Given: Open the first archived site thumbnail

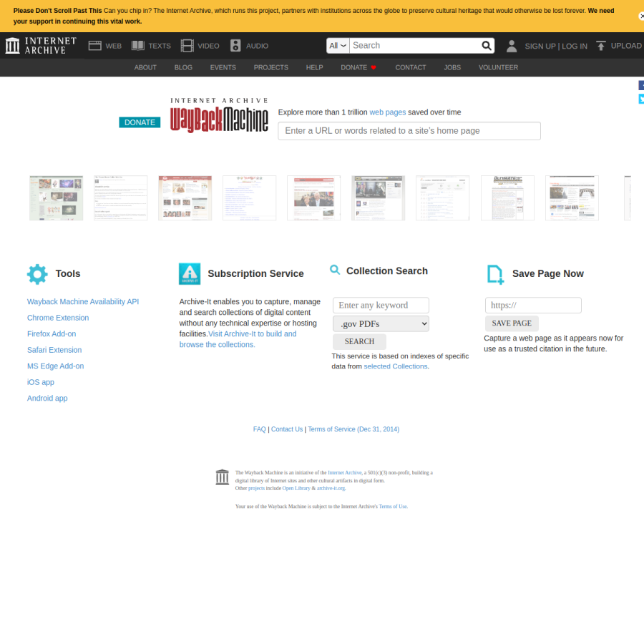Looking at the screenshot, I should click(57, 198).
